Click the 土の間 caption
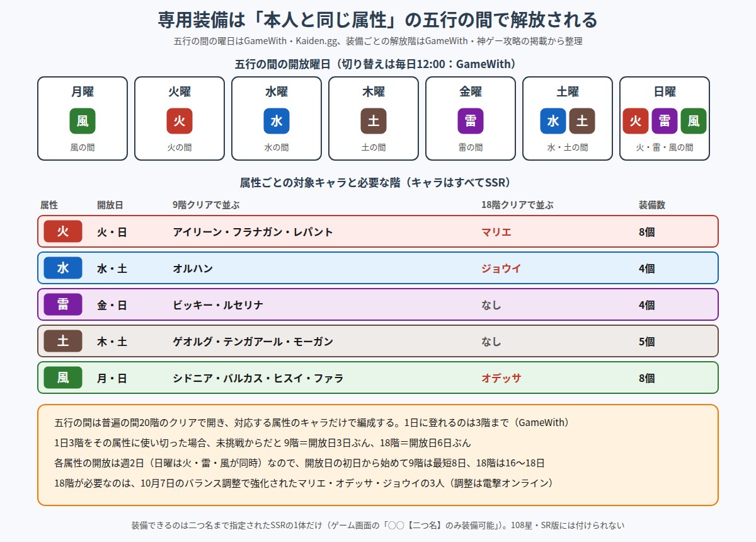The height and width of the screenshot is (542, 756). point(374,147)
